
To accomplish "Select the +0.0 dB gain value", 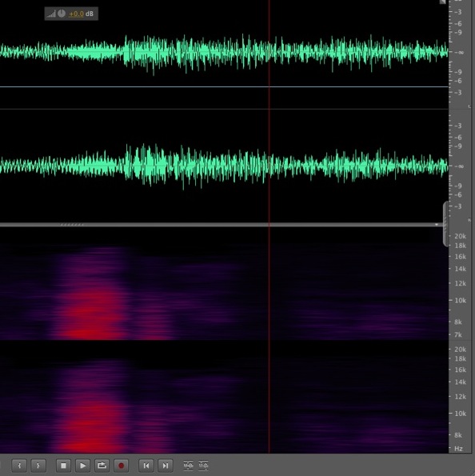I will pos(76,14).
